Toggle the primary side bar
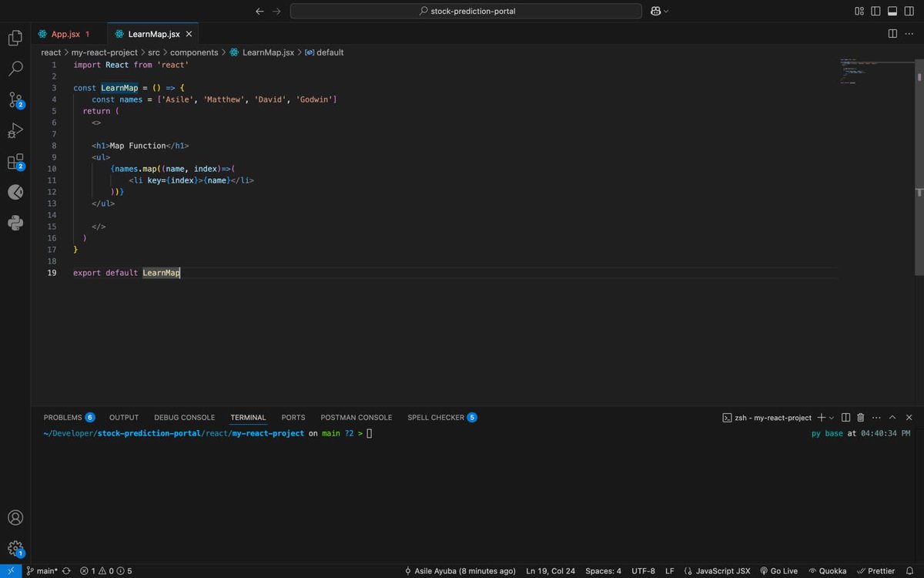 point(875,11)
